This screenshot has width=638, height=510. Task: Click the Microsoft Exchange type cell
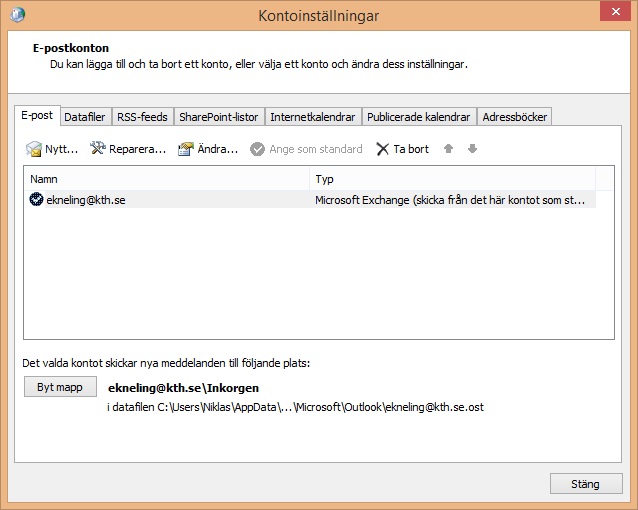(x=450, y=200)
